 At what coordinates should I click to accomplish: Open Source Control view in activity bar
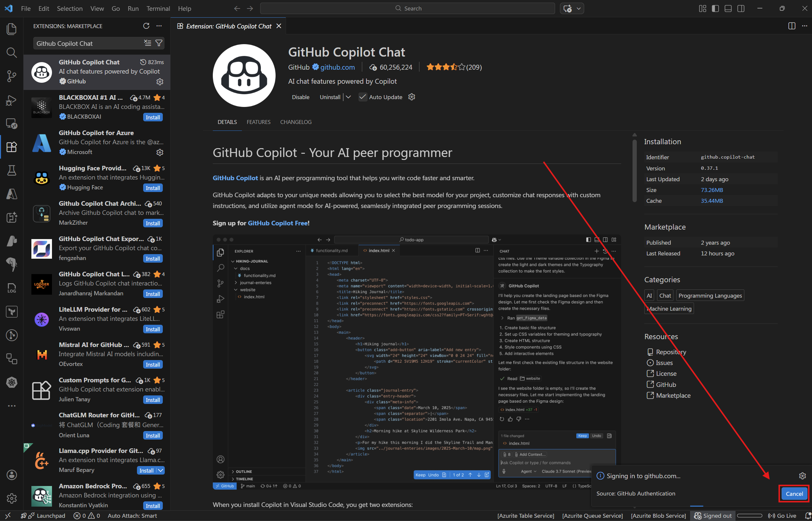pos(11,76)
